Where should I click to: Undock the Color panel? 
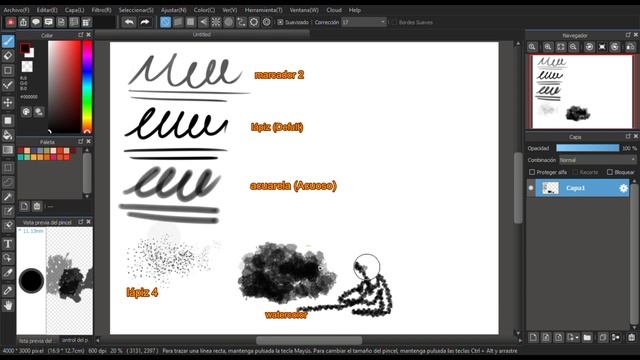[x=81, y=35]
